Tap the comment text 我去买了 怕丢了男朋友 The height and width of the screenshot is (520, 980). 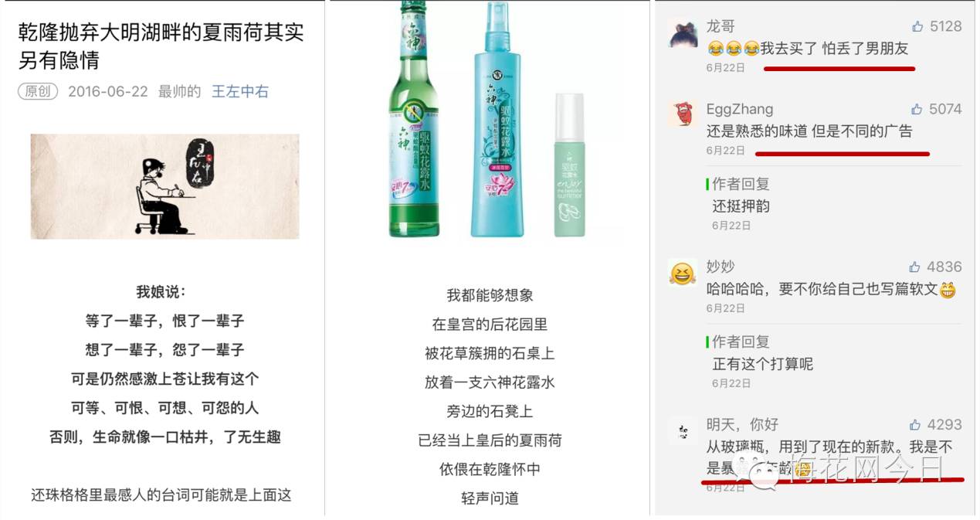pos(834,49)
